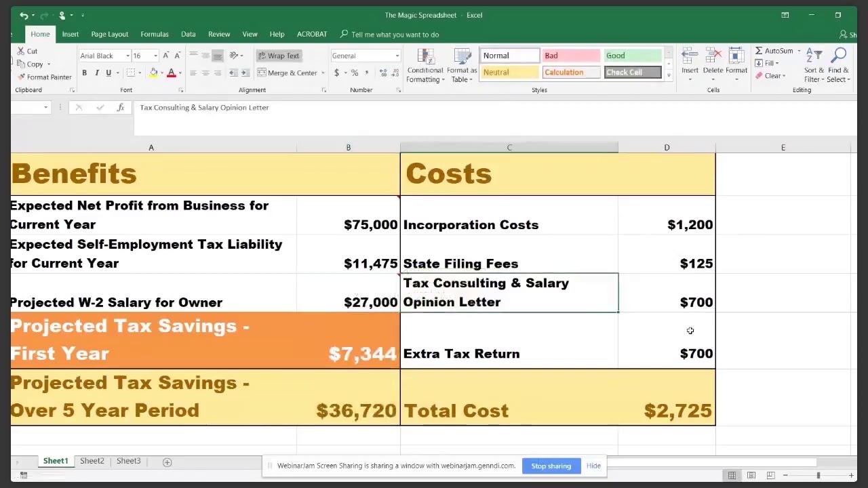Click the Align Right icon
The image size is (868, 488).
click(218, 73)
